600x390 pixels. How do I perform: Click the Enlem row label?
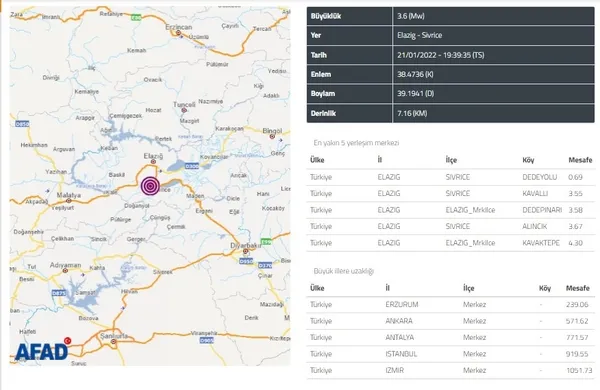pyautogui.click(x=321, y=74)
